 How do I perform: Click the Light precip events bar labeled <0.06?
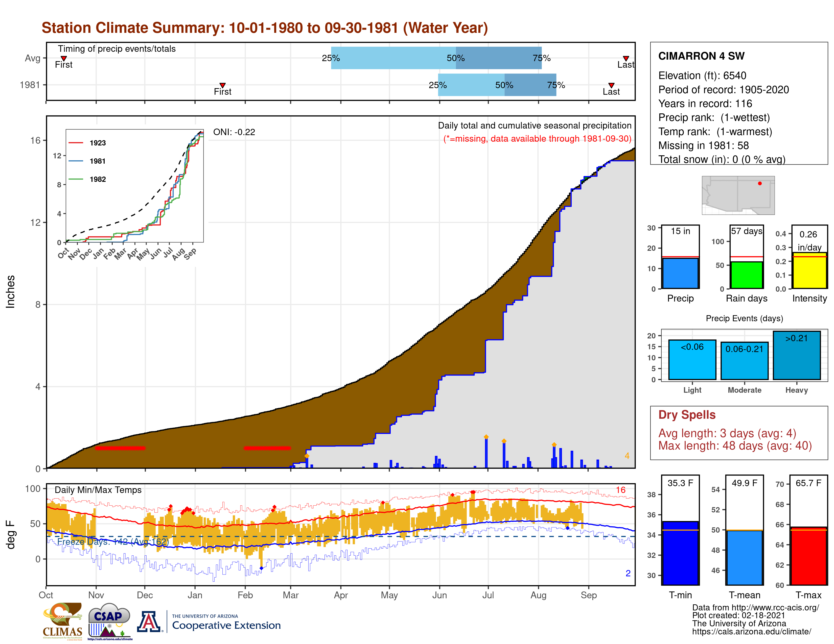692,360
